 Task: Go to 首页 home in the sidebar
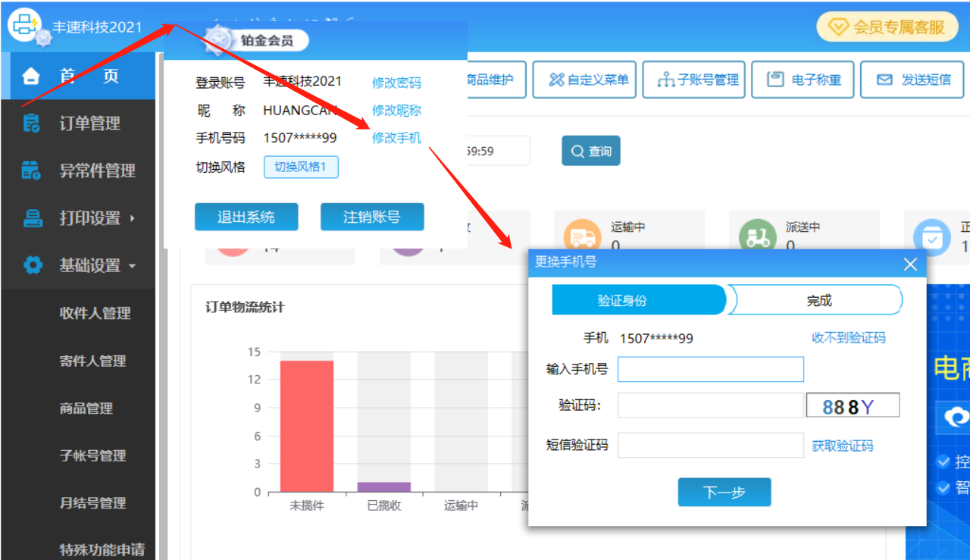click(x=77, y=76)
